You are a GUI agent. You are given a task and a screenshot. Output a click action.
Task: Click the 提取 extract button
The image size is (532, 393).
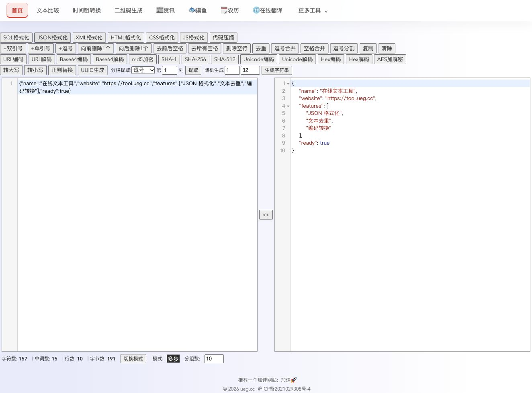coord(193,70)
